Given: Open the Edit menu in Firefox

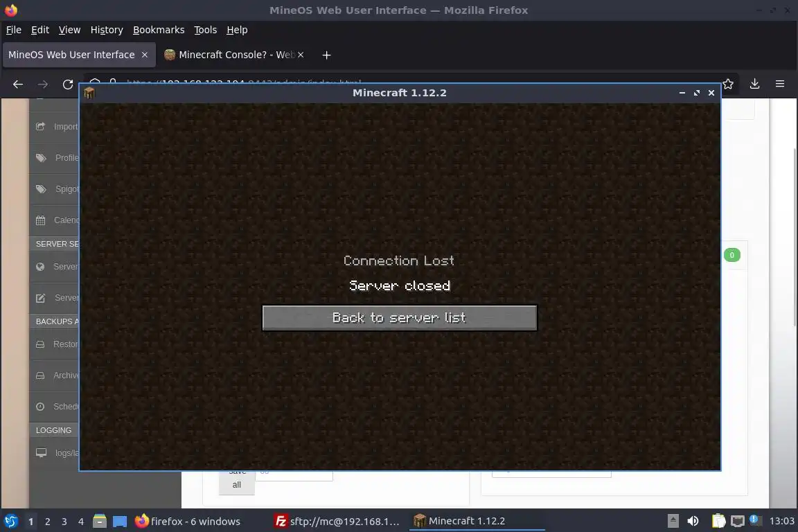Looking at the screenshot, I should pyautogui.click(x=40, y=30).
